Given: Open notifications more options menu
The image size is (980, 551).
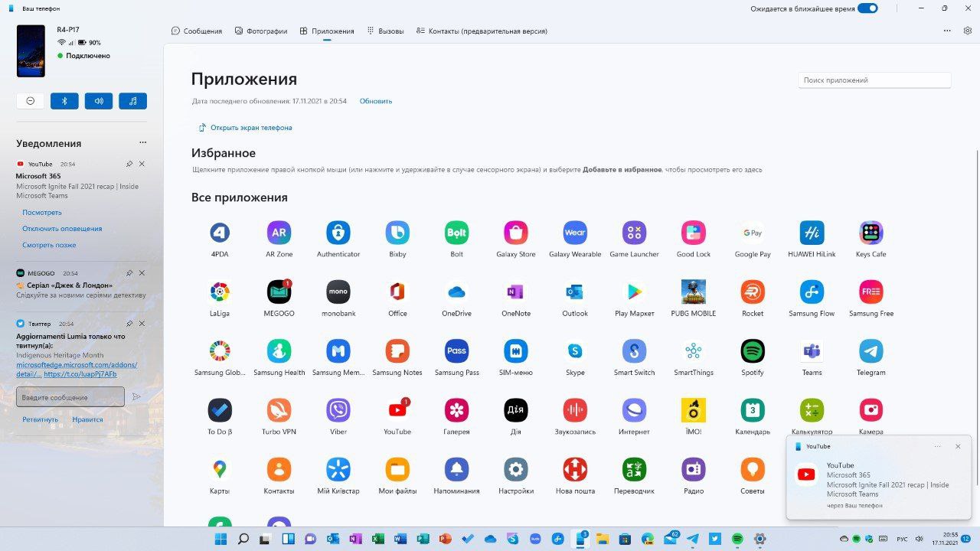Looking at the screenshot, I should (x=142, y=143).
